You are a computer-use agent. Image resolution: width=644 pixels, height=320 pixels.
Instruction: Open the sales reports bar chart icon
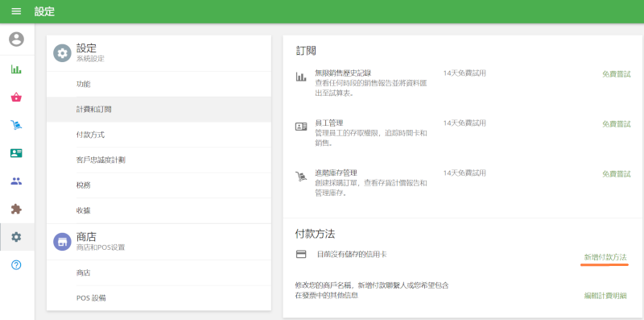[x=16, y=69]
